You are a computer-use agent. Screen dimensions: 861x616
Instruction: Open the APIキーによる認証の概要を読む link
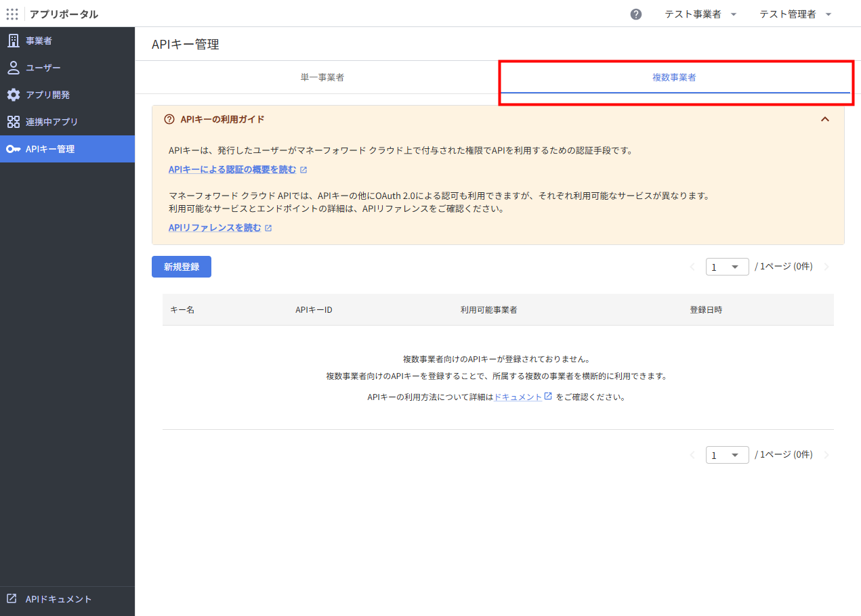[x=232, y=170]
